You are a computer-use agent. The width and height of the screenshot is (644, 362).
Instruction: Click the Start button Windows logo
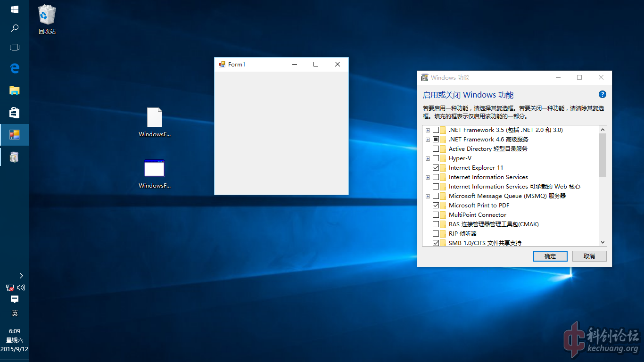coord(15,9)
